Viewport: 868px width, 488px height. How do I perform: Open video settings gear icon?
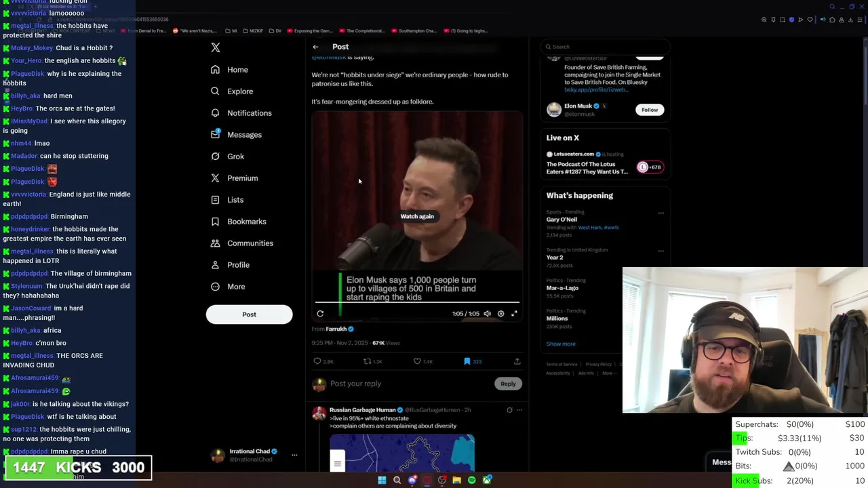pyautogui.click(x=501, y=314)
